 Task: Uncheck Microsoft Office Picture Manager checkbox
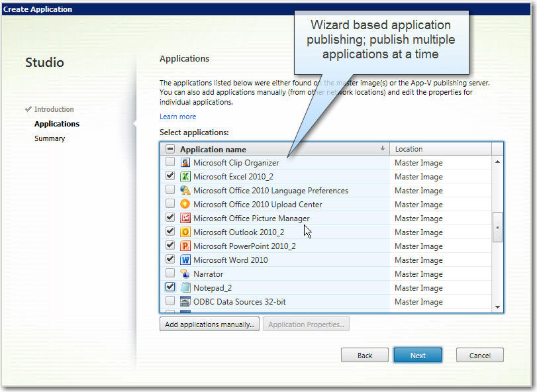[x=170, y=217]
